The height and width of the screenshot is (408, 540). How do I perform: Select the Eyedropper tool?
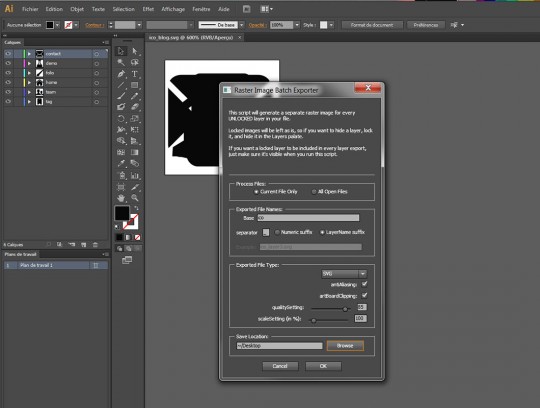(121, 163)
